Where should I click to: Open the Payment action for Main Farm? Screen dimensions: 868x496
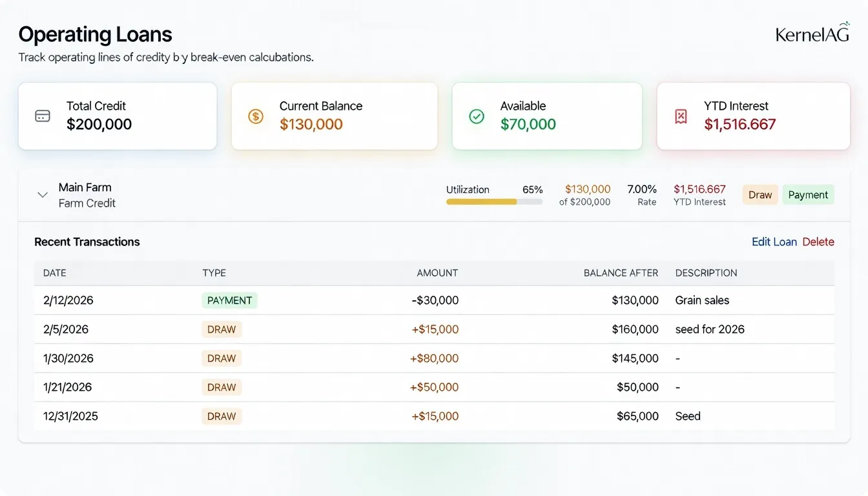tap(808, 194)
